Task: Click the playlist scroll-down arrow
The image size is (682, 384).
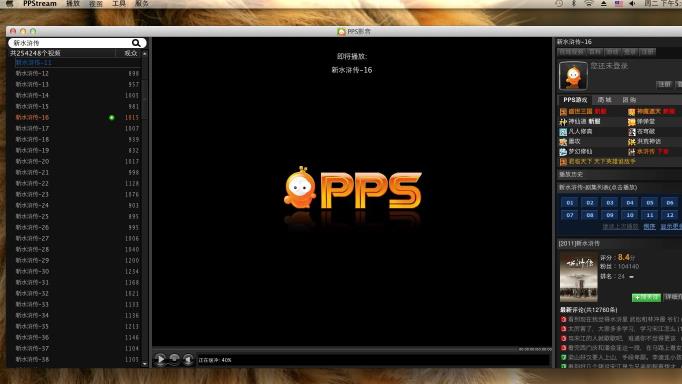Action: pos(145,364)
